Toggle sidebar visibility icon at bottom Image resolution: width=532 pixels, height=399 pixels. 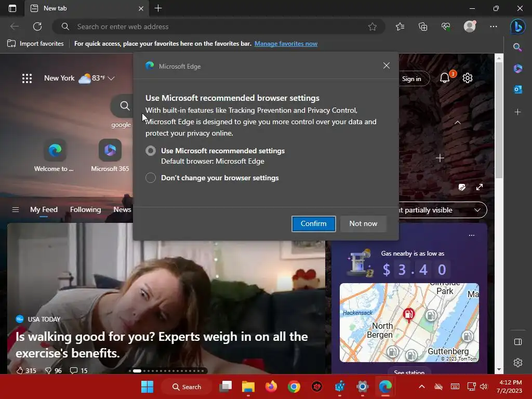coord(518,342)
